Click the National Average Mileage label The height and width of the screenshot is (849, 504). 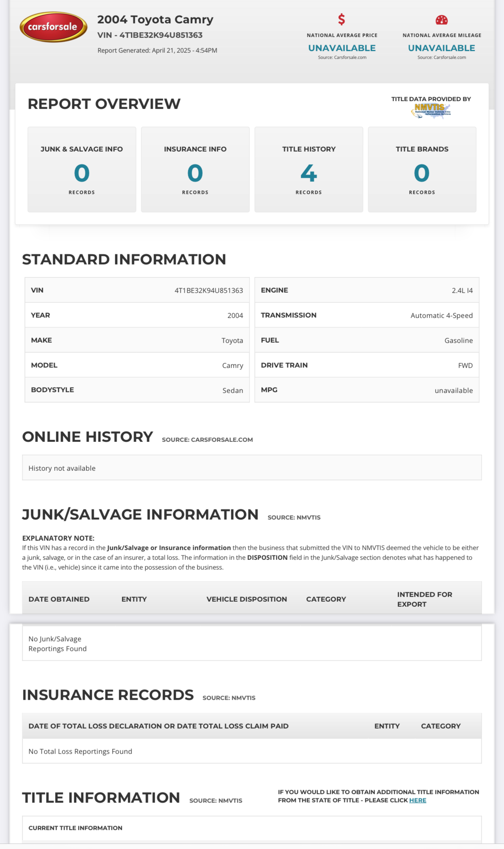[x=442, y=35]
